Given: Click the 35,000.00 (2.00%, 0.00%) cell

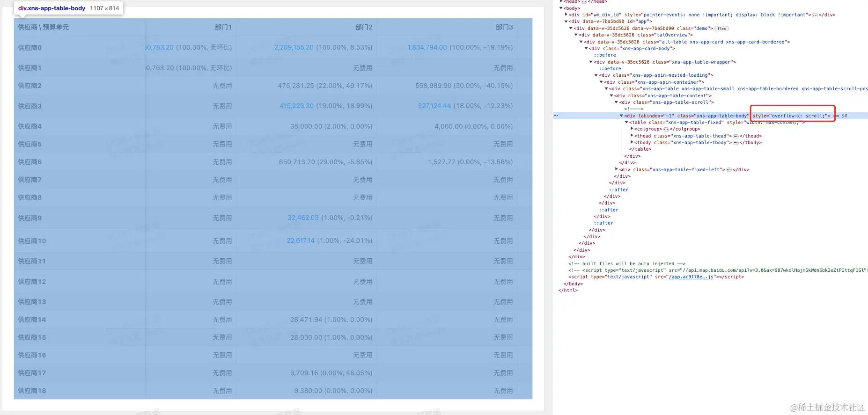Looking at the screenshot, I should click(331, 126).
